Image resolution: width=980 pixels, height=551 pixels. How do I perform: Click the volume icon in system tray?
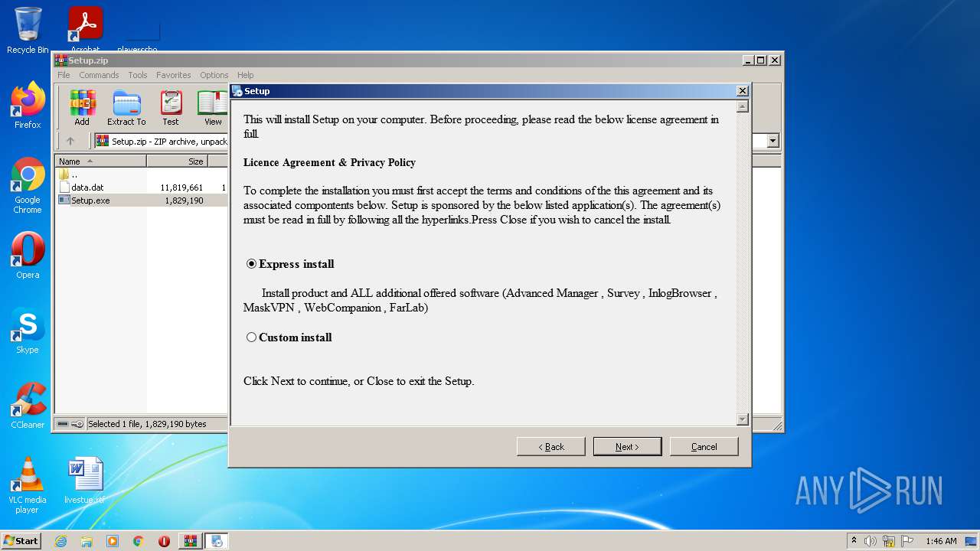pos(871,541)
